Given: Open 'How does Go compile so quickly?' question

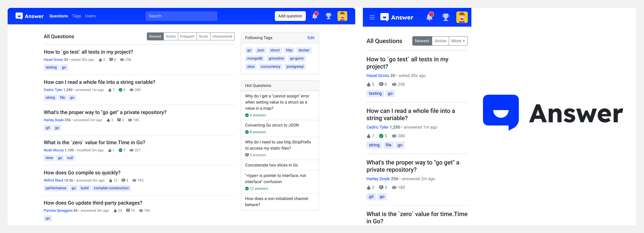Looking at the screenshot, I should pyautogui.click(x=82, y=173).
